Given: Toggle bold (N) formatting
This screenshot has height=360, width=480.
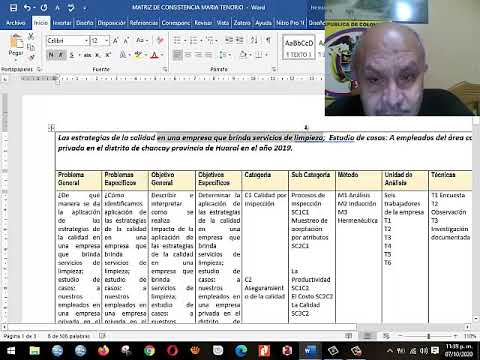Looking at the screenshot, I should pyautogui.click(x=51, y=55).
